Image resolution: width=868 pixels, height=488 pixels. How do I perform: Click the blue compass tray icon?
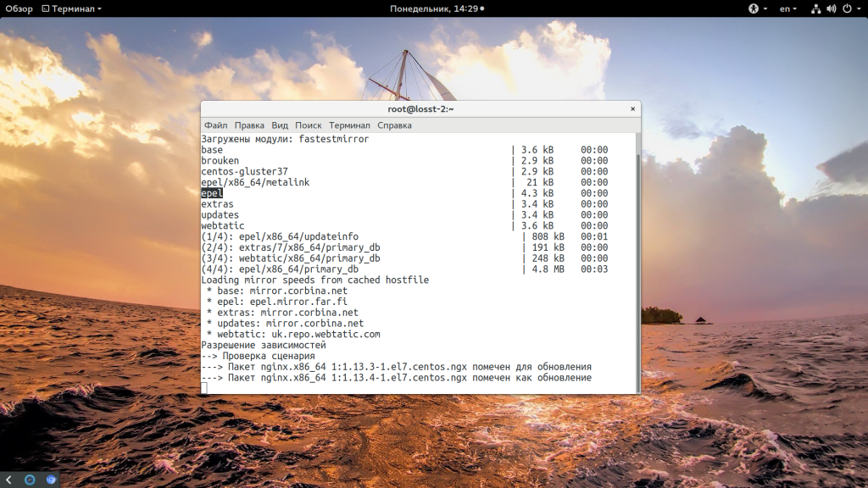pyautogui.click(x=30, y=480)
